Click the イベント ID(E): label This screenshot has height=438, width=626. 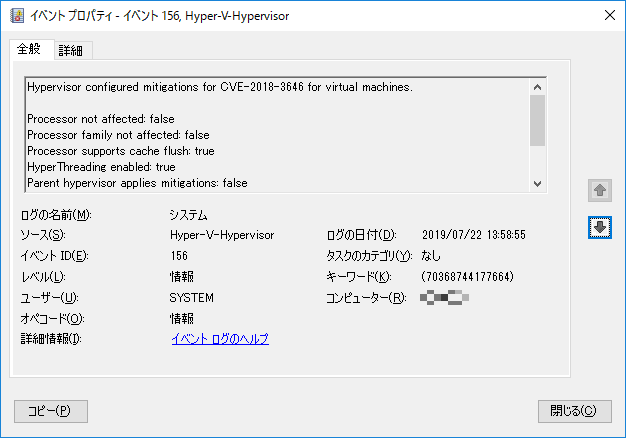[x=54, y=256]
